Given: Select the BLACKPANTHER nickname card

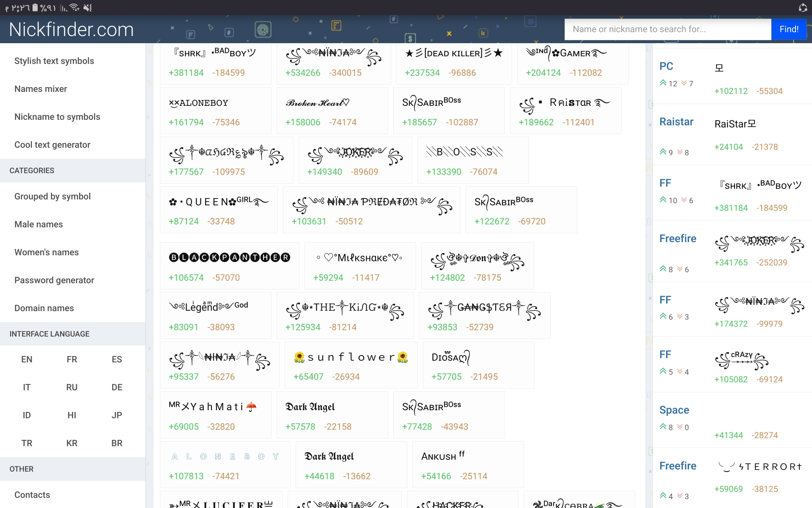Looking at the screenshot, I should click(229, 257).
